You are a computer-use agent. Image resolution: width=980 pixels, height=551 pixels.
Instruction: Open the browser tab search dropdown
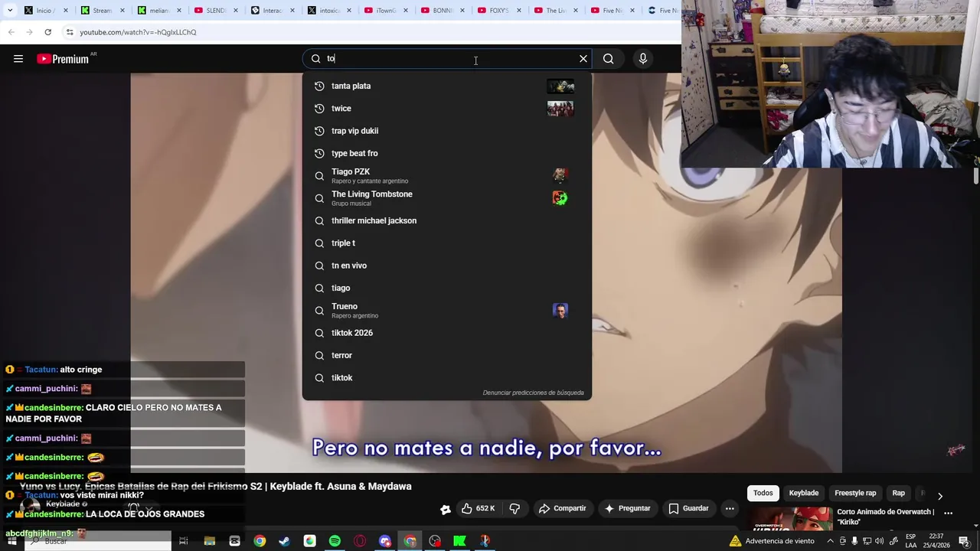point(10,11)
